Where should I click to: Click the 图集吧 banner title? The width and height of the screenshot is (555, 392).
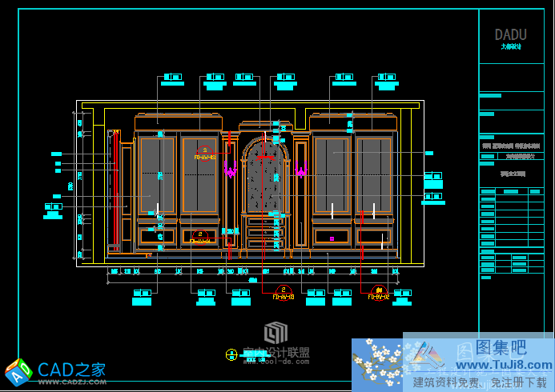tap(501, 348)
